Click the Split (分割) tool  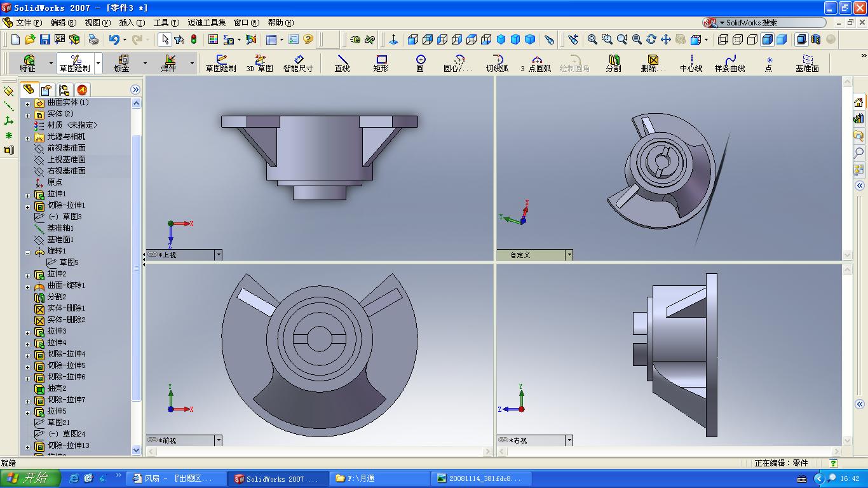pyautogui.click(x=613, y=63)
